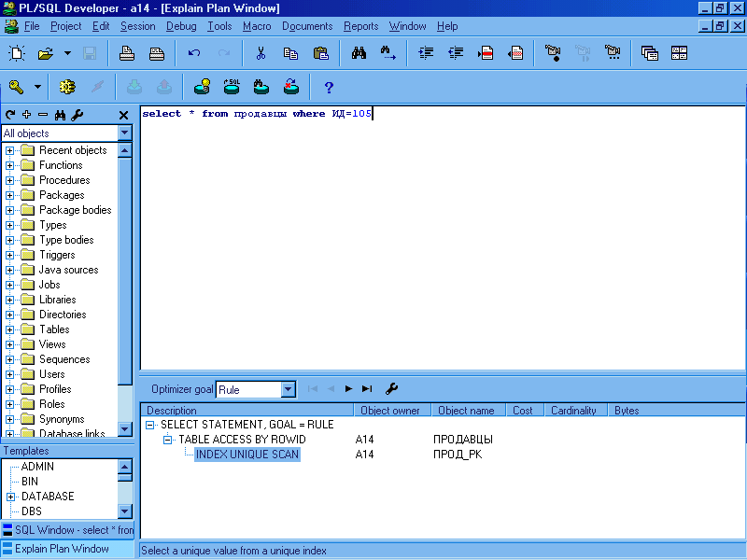The height and width of the screenshot is (560, 747).
Task: Select the ADMIN template item
Action: click(37, 467)
